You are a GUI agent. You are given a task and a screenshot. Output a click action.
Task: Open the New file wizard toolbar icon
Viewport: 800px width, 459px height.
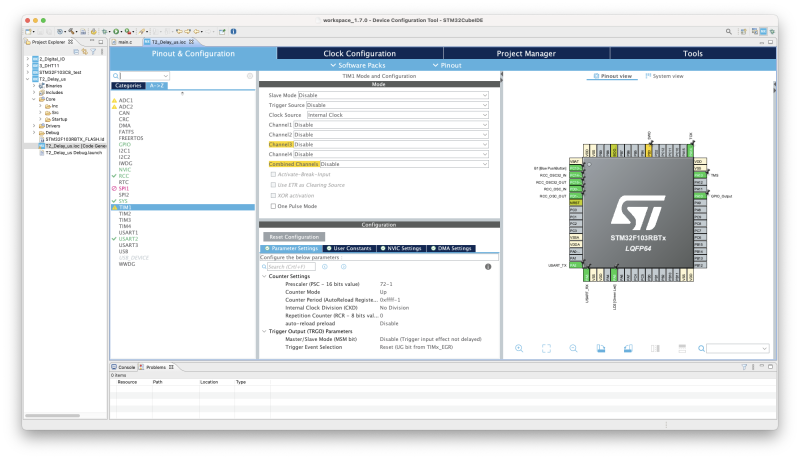[28, 32]
